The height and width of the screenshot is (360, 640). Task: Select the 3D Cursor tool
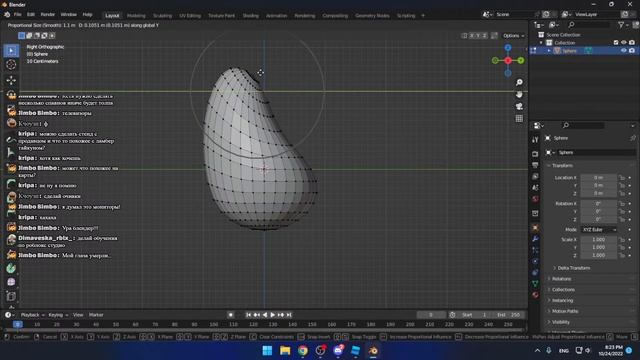tap(11, 64)
